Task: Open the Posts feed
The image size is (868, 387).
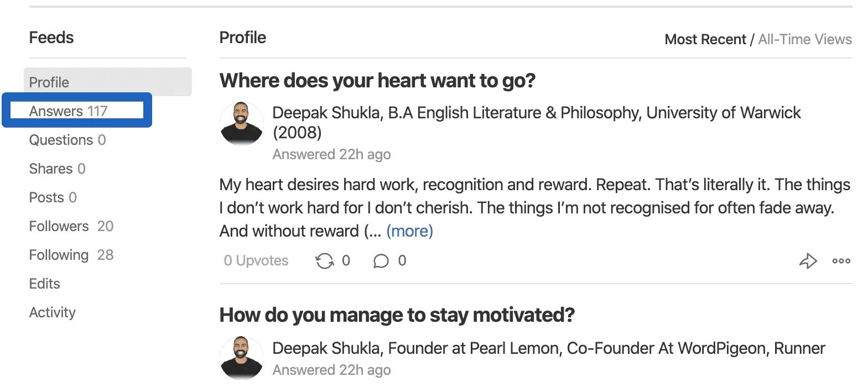Action: [53, 197]
